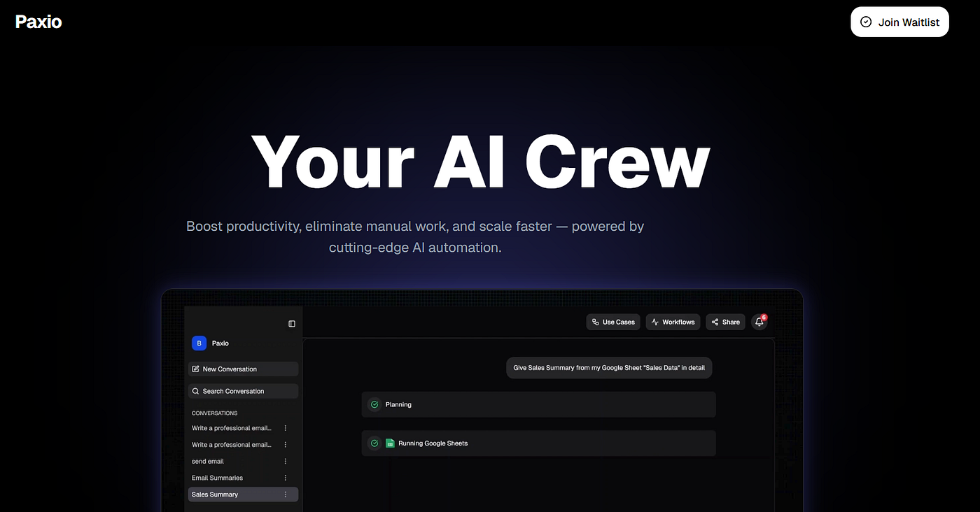Viewport: 980px width, 512px height.
Task: Click the Paxio workspace name in sidebar
Action: click(220, 343)
